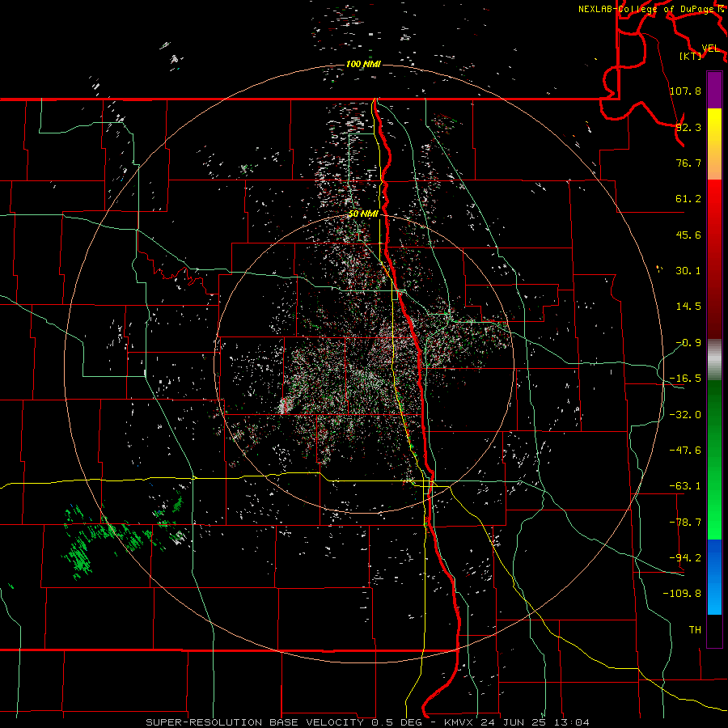Viewport: 728px width, 728px height.
Task: Click the Super-Resolution Base Velocity caption
Action: [x=368, y=722]
